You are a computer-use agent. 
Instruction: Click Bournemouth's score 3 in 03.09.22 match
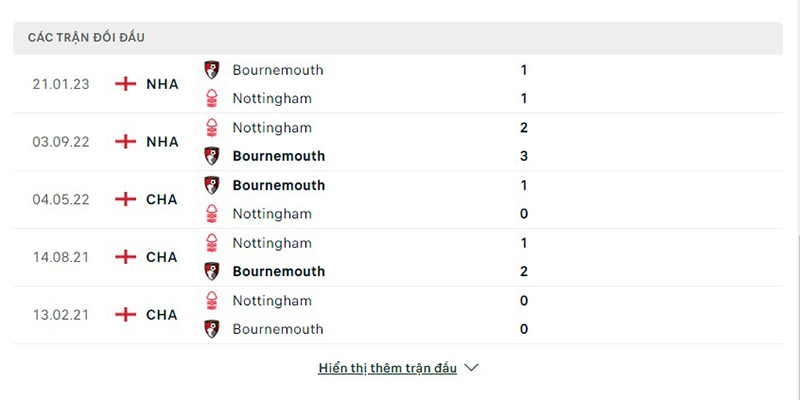point(524,156)
